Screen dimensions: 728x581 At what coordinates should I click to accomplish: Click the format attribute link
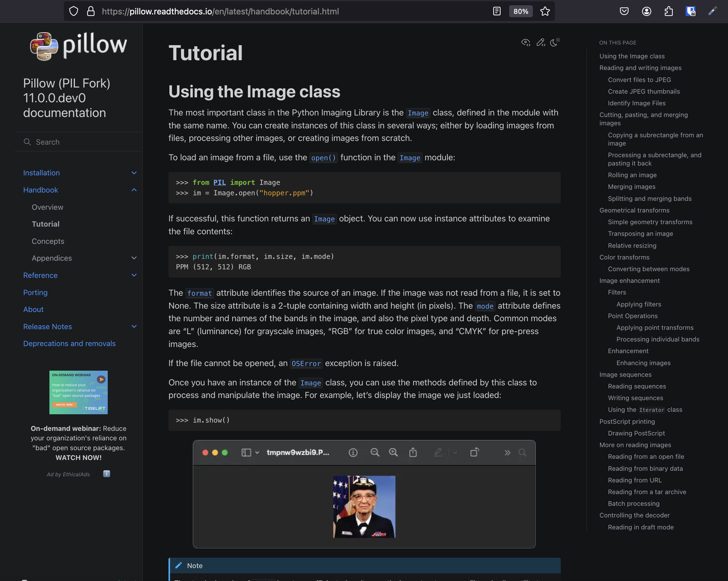click(x=199, y=293)
